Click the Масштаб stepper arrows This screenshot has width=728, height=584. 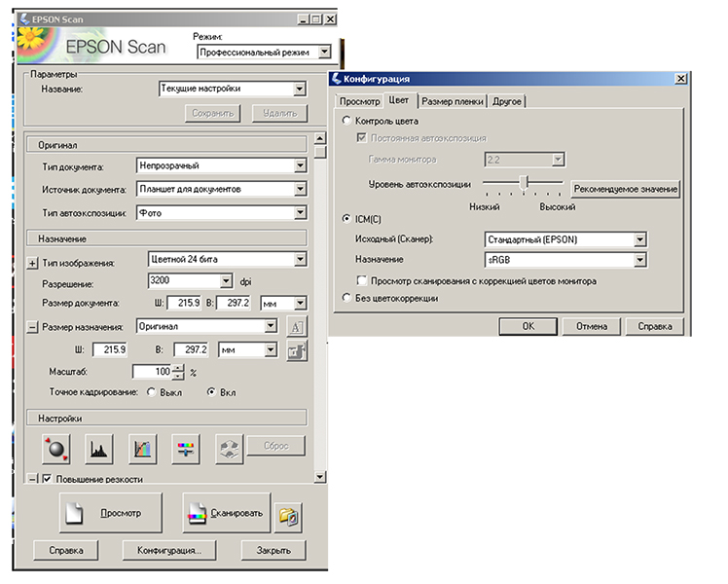coord(178,372)
